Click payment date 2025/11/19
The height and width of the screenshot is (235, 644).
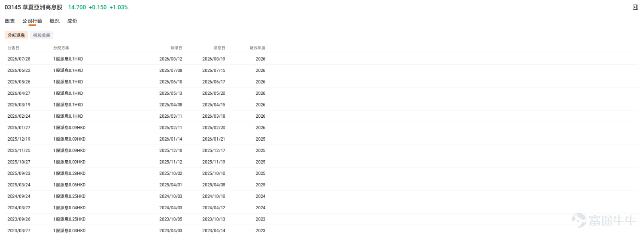(x=214, y=162)
